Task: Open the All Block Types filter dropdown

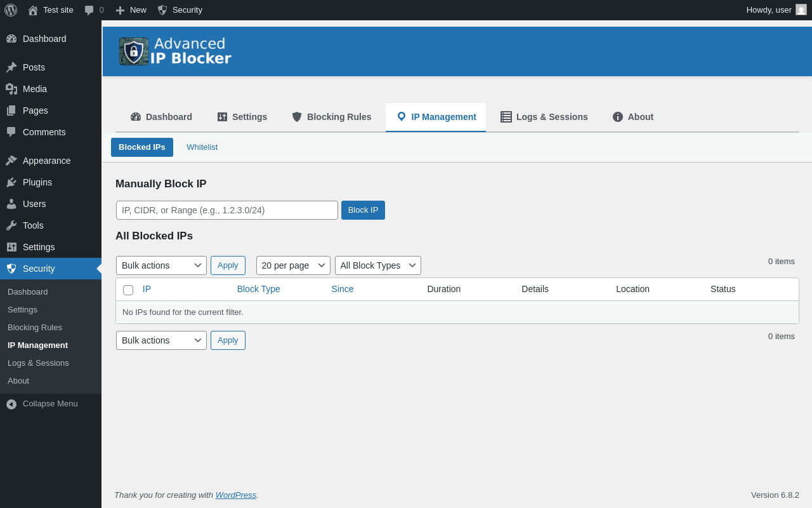Action: [x=378, y=265]
